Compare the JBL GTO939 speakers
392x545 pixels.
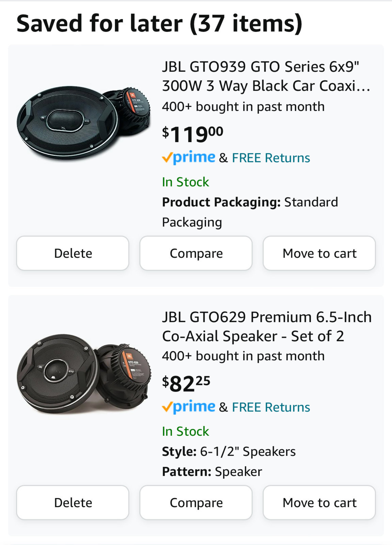[x=196, y=253]
